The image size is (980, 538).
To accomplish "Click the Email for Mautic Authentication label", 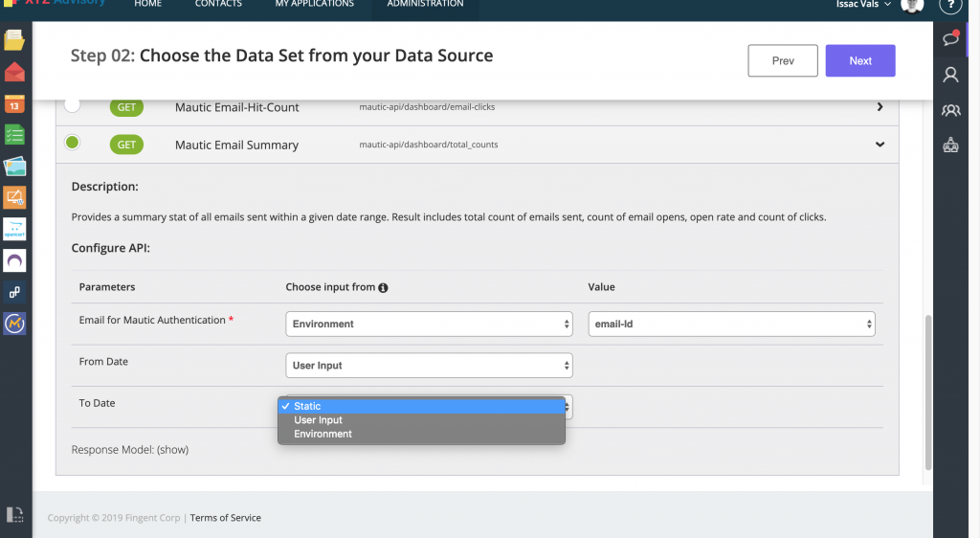I will coord(152,320).
